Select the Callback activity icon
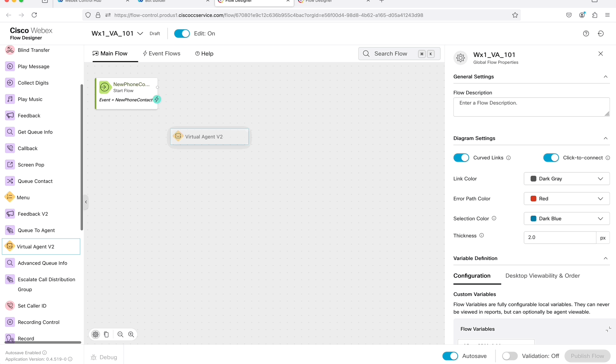The width and height of the screenshot is (616, 364). tap(10, 148)
